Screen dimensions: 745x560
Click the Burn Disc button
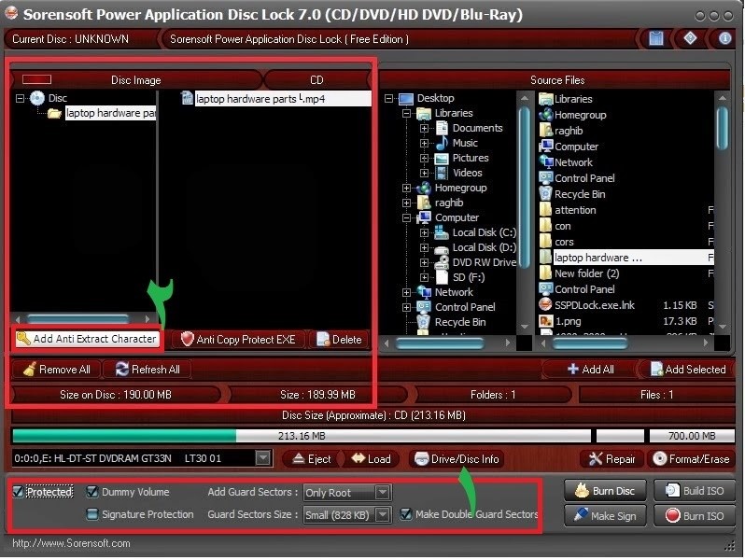[605, 491]
